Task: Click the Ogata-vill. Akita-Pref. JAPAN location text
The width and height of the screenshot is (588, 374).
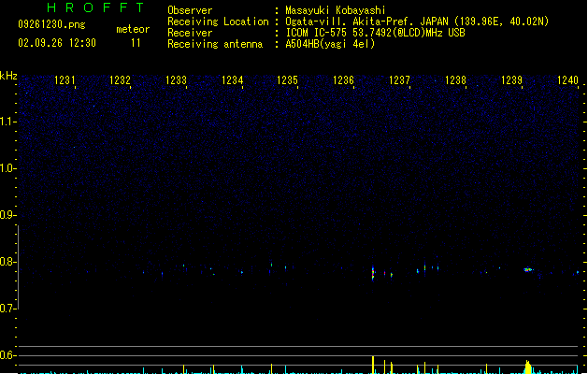Action: (x=417, y=22)
